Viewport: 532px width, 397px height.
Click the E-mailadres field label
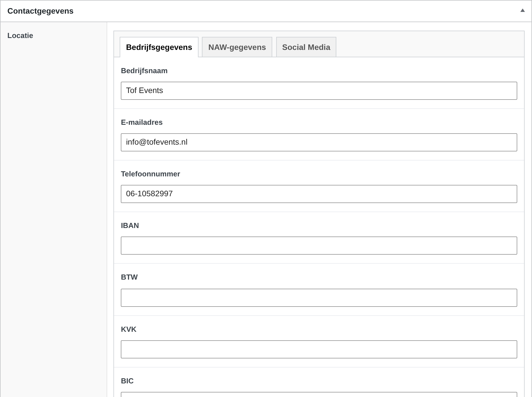142,122
